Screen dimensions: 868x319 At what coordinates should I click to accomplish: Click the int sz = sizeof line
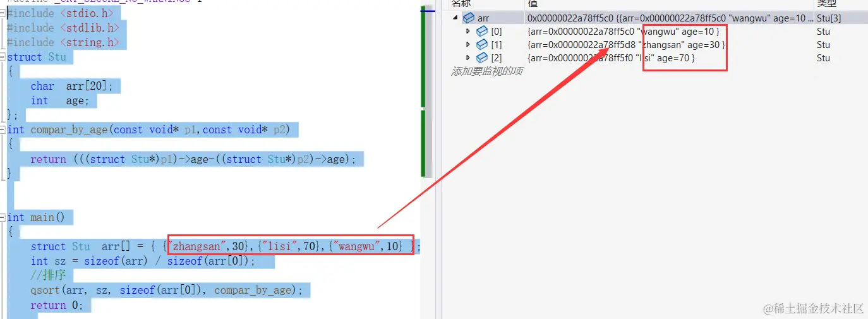(143, 261)
